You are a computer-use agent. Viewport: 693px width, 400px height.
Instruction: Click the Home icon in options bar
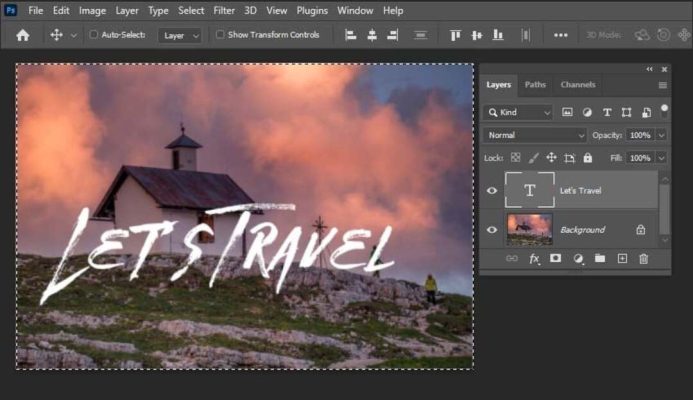coord(22,35)
